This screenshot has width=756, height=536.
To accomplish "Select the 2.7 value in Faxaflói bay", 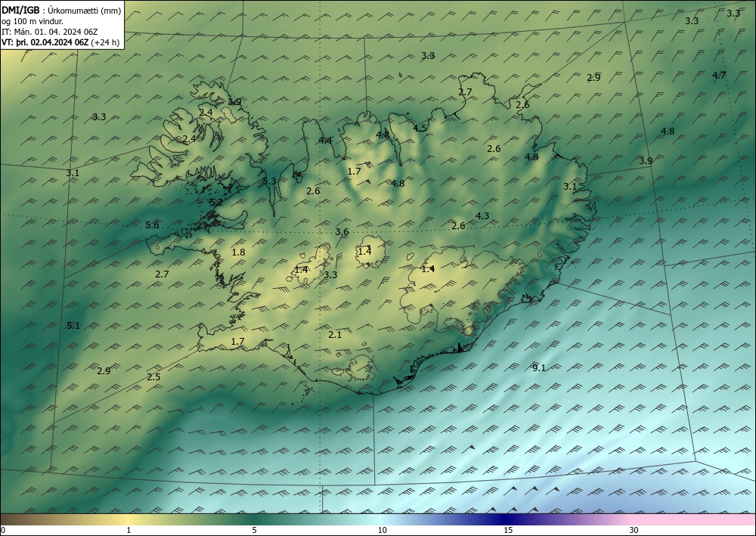I will [x=162, y=274].
